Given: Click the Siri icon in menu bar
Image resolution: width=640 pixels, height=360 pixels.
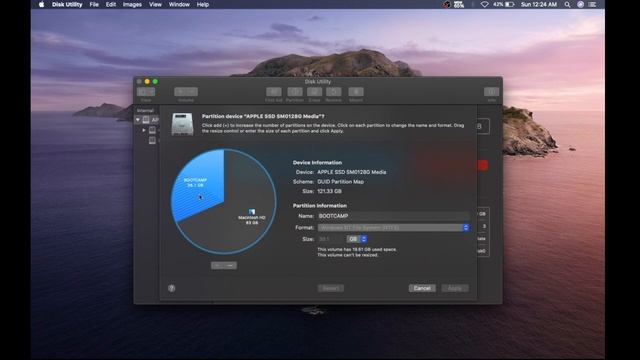Looking at the screenshot, I should (580, 4).
